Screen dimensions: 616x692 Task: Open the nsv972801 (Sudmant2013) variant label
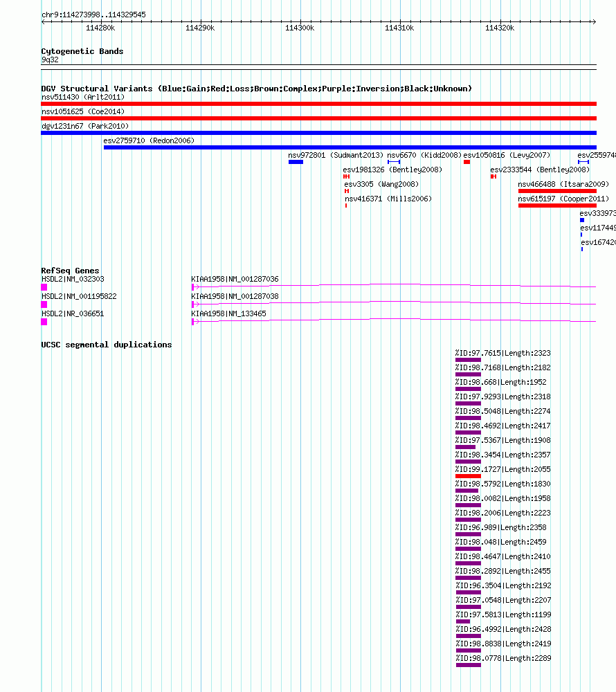tap(336, 155)
